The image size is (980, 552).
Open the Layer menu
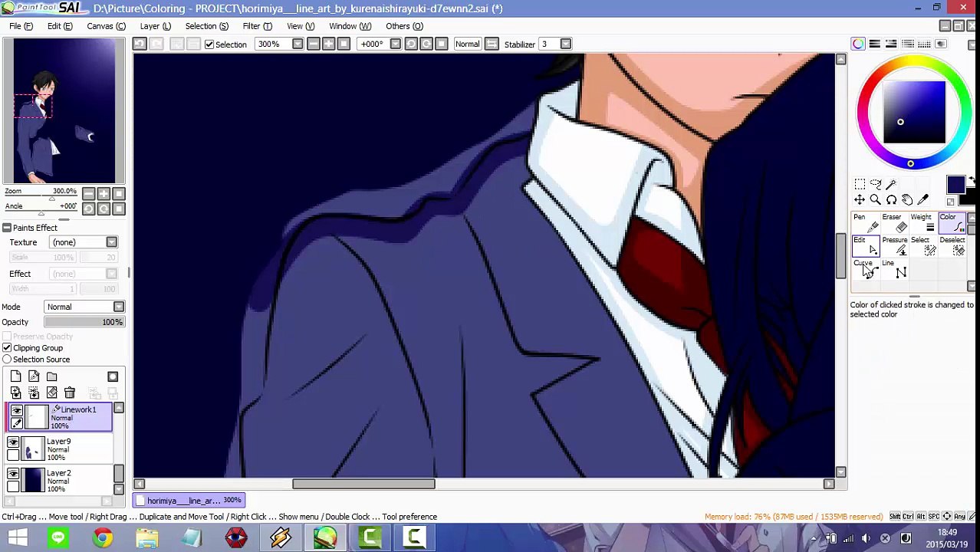pyautogui.click(x=156, y=26)
